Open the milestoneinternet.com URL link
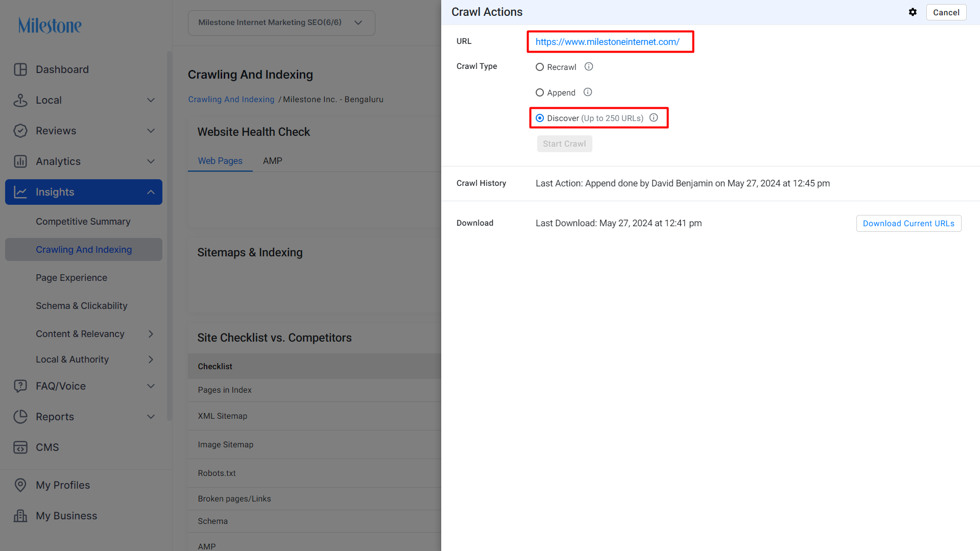 [x=607, y=42]
